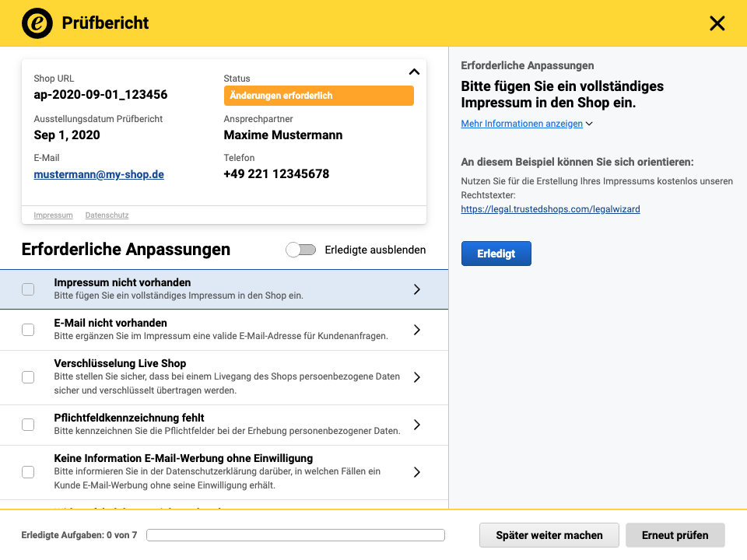This screenshot has height=560, width=747.
Task: Check the Pflichtfeldkennzeichnung fehlt checkbox
Action: tap(28, 425)
